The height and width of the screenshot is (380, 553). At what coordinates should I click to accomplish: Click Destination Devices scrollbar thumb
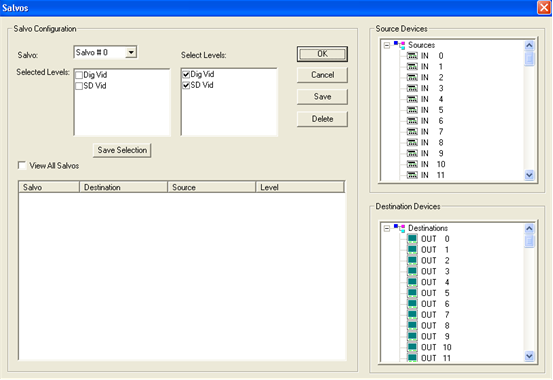click(x=529, y=242)
